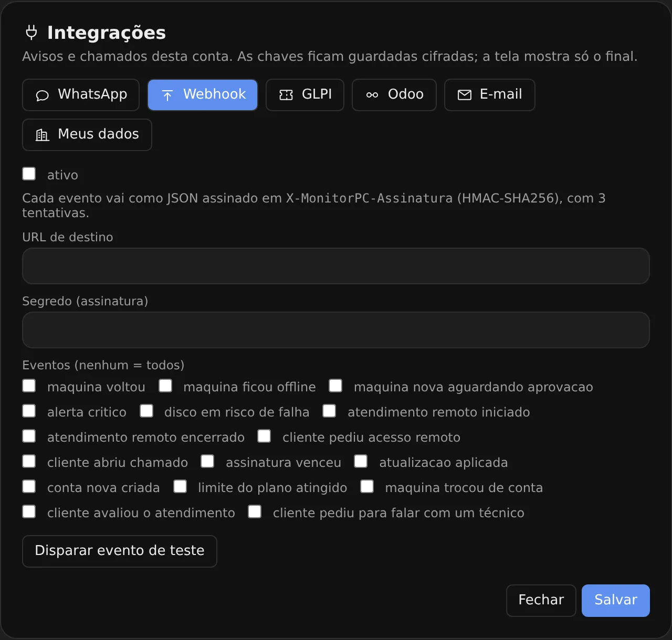Viewport: 672px width, 640px height.
Task: Tick atendimento remoto iniciado checkbox
Action: click(x=329, y=411)
